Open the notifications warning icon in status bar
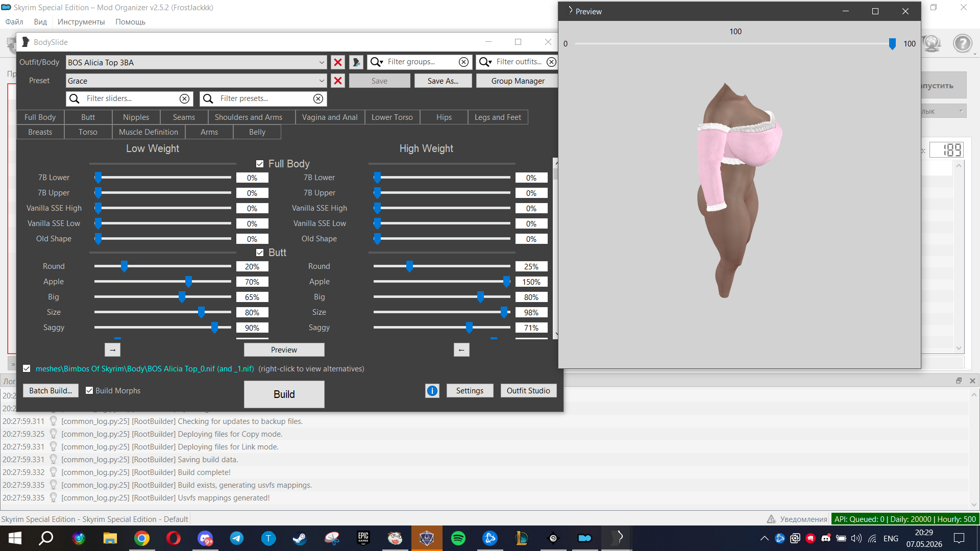Image resolution: width=980 pixels, height=551 pixels. point(771,519)
